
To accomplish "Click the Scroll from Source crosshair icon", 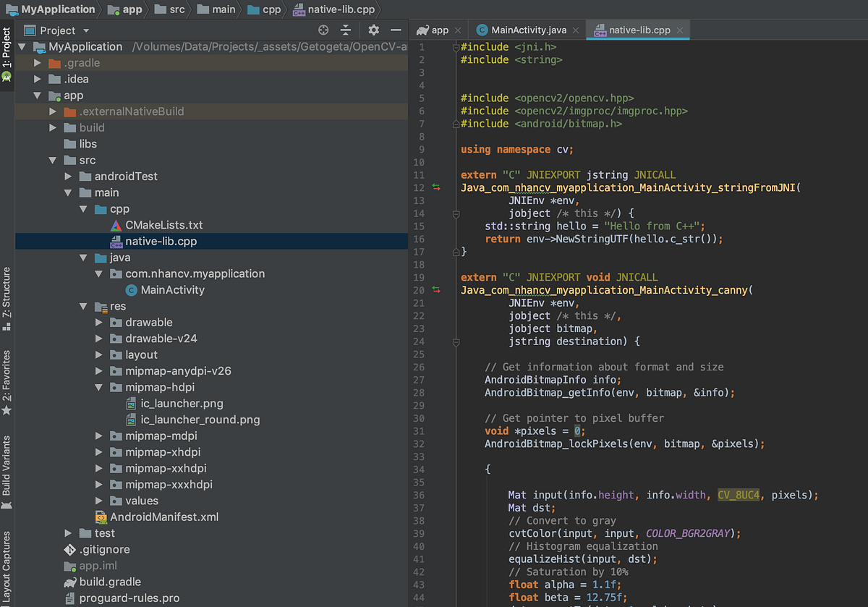I will point(323,30).
